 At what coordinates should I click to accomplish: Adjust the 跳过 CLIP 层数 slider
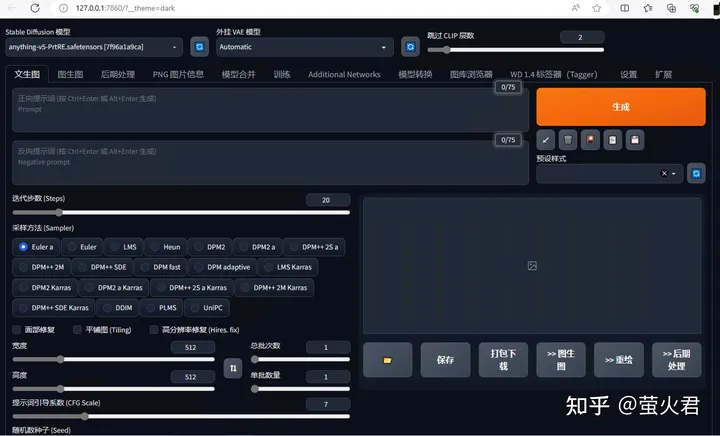click(x=516, y=50)
